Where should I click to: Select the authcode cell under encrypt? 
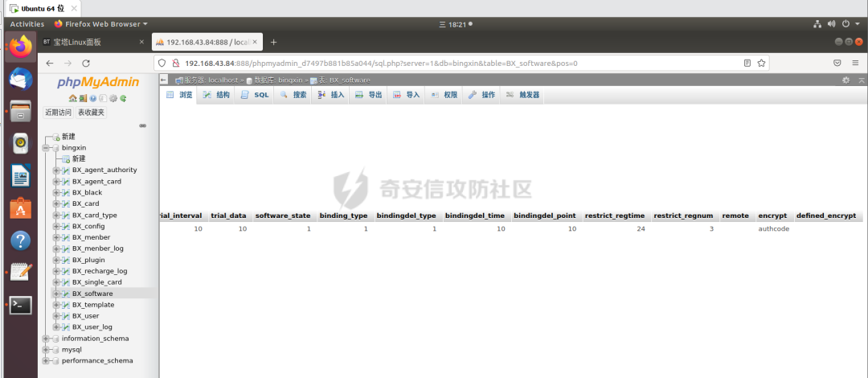[x=773, y=229]
